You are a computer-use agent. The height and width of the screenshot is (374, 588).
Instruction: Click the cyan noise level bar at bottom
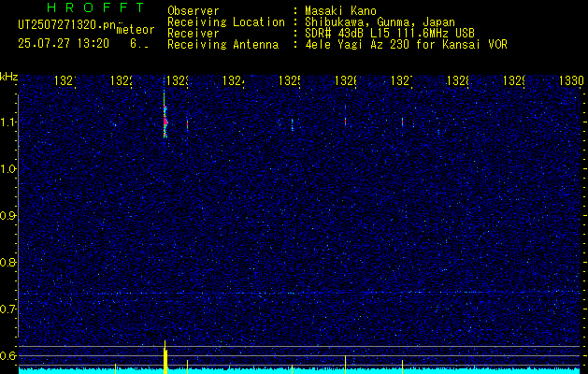point(299,370)
